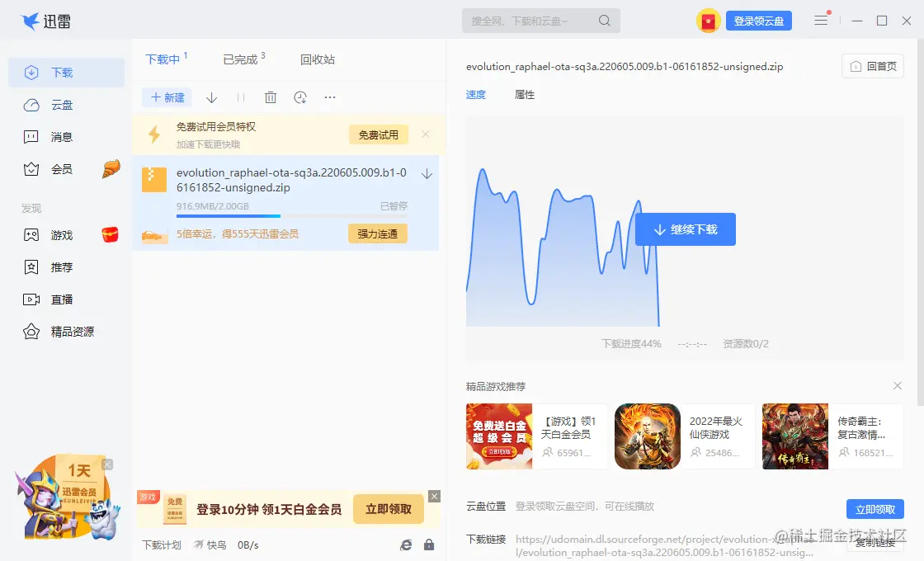Open the 精品资源 resources section

coord(66,332)
